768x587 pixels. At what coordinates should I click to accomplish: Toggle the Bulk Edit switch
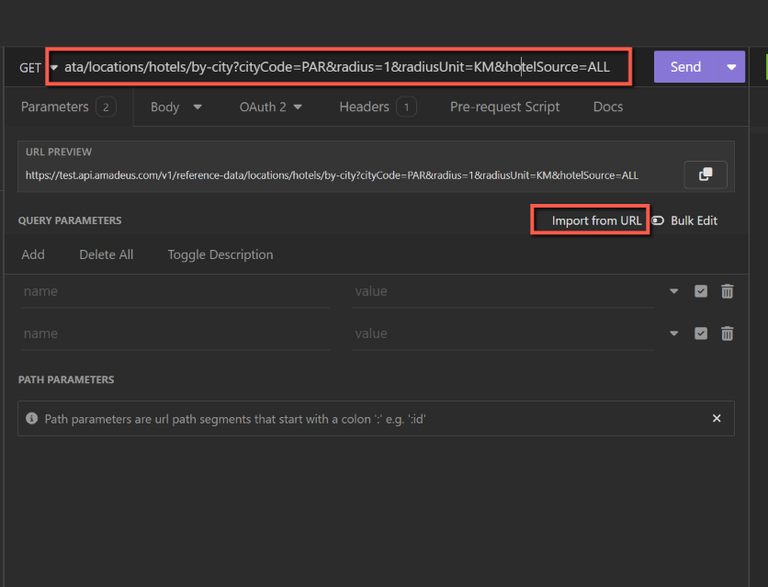tap(658, 221)
